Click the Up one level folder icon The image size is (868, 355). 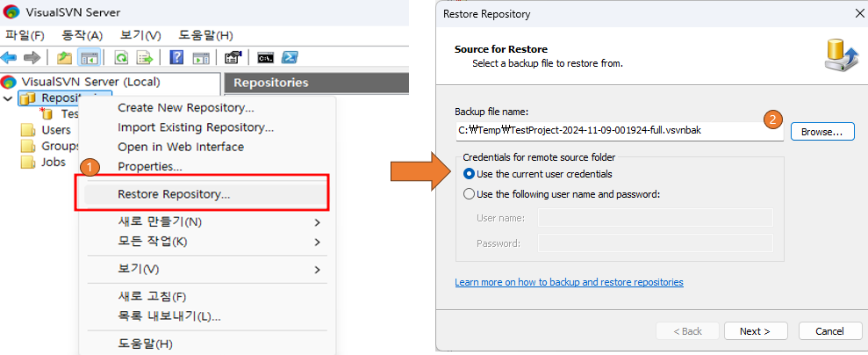click(x=65, y=57)
